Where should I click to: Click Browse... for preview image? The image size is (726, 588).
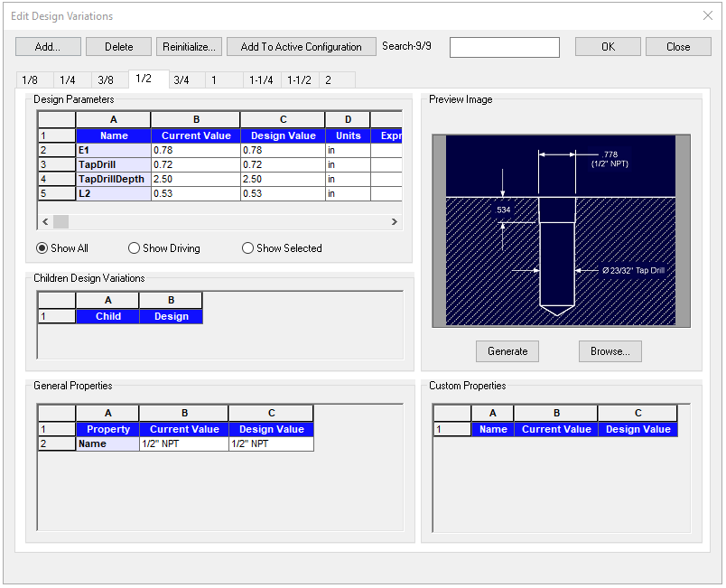pyautogui.click(x=610, y=351)
